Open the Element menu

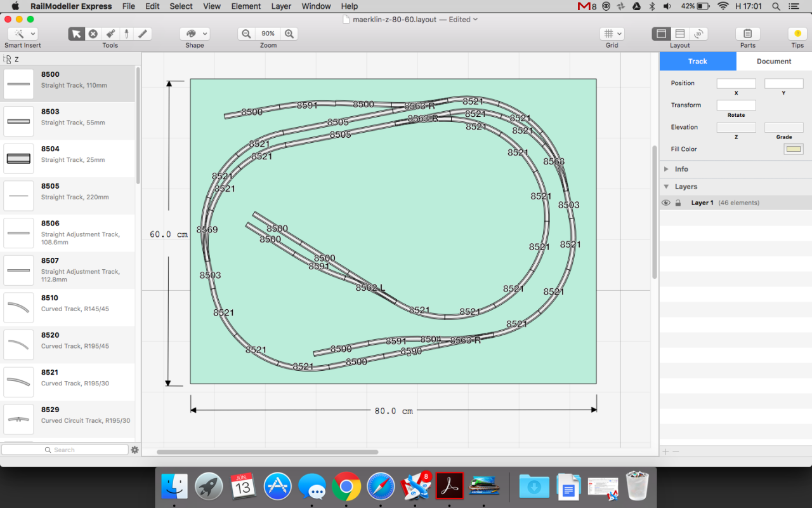coord(246,6)
